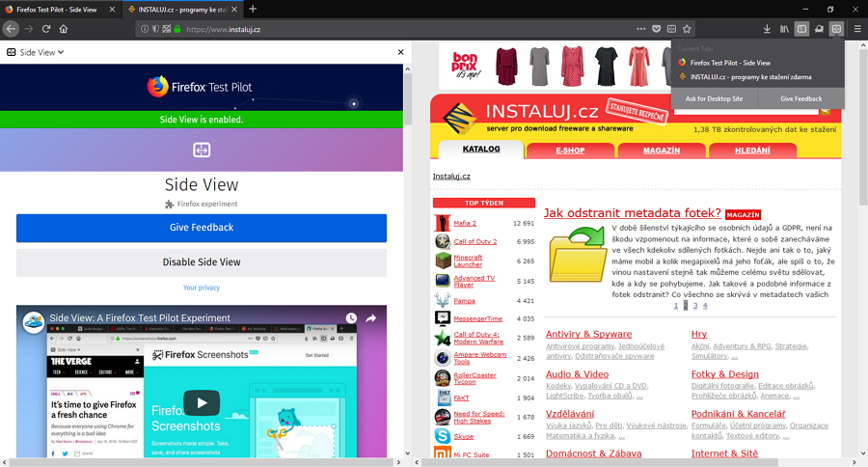
Task: Click Disable Side View button
Action: click(x=202, y=262)
